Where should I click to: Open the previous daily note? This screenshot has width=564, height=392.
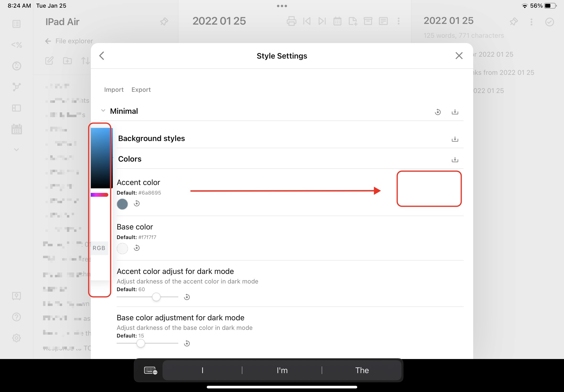tap(307, 21)
